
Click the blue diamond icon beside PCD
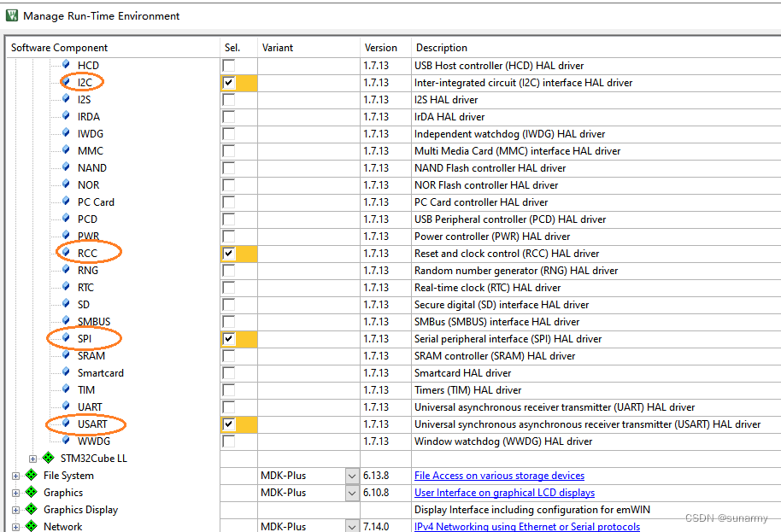click(66, 218)
